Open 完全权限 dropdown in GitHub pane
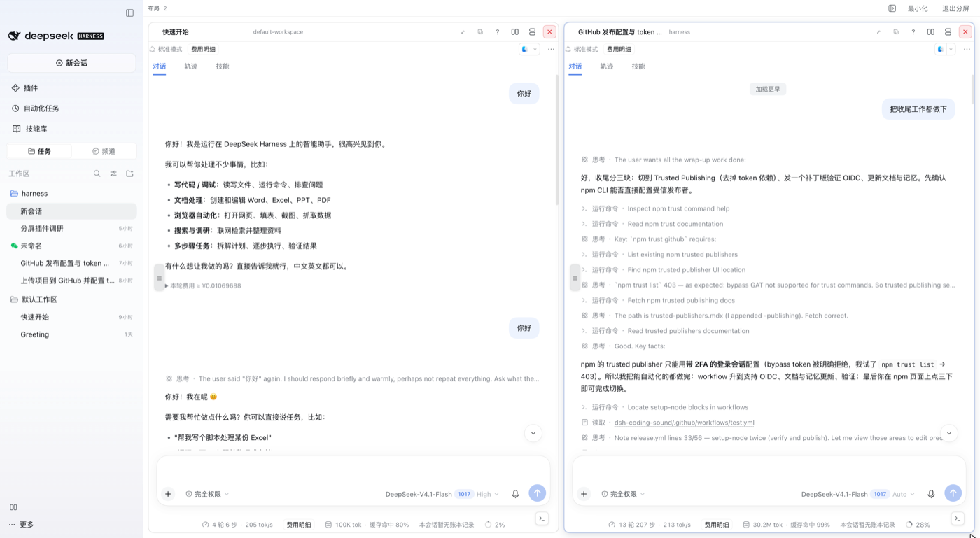The height and width of the screenshot is (538, 980). (x=623, y=494)
